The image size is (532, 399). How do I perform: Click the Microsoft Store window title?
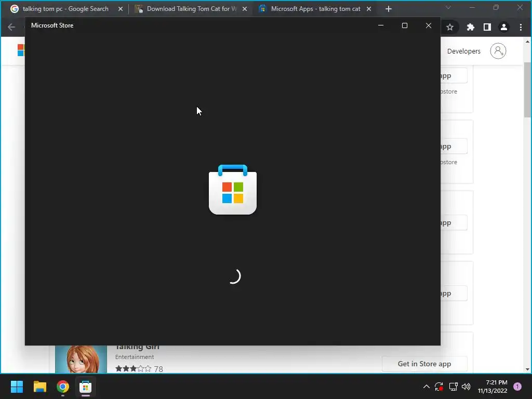click(x=52, y=25)
